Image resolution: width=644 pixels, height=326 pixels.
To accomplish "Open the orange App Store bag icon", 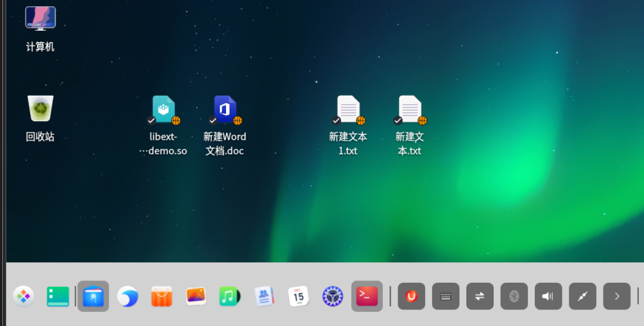I will point(162,296).
